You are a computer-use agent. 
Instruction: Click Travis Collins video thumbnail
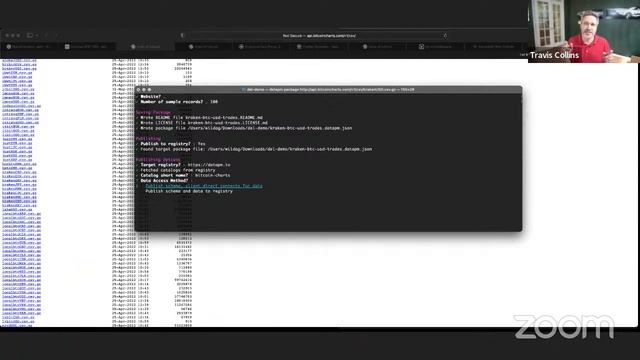tap(584, 31)
